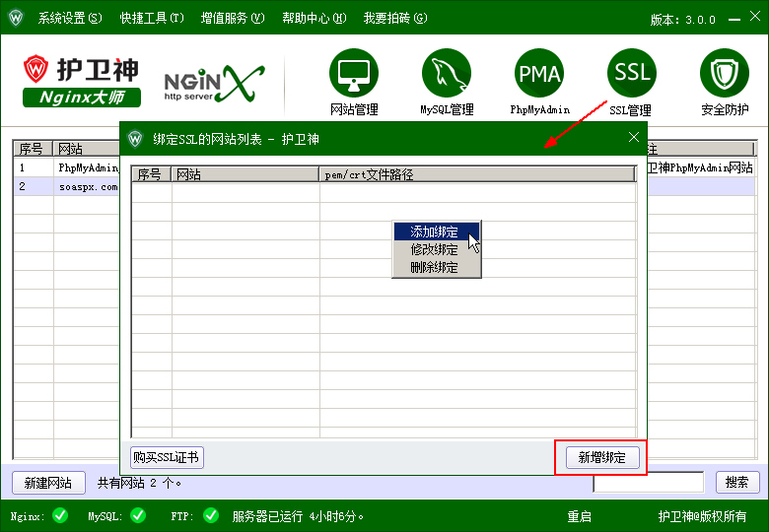Choose 修改绑定 from the context menu

pos(435,250)
